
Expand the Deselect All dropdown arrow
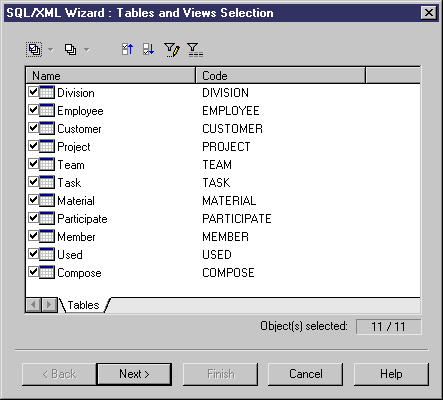pos(87,50)
